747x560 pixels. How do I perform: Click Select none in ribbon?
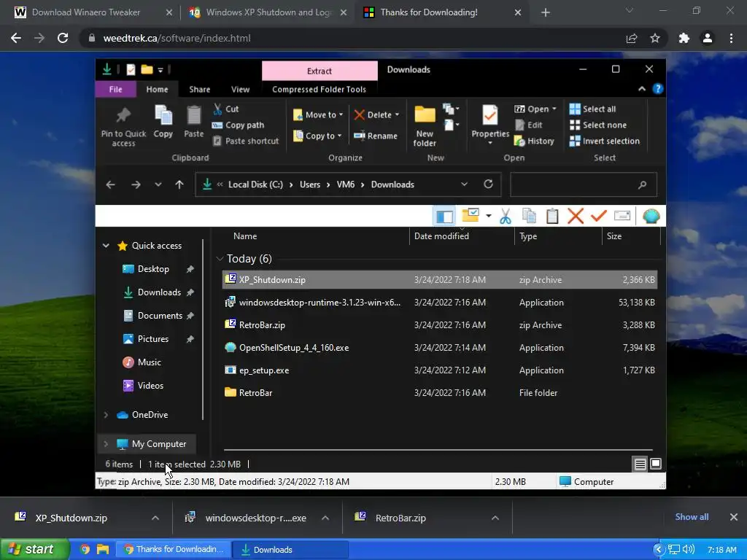coord(598,125)
